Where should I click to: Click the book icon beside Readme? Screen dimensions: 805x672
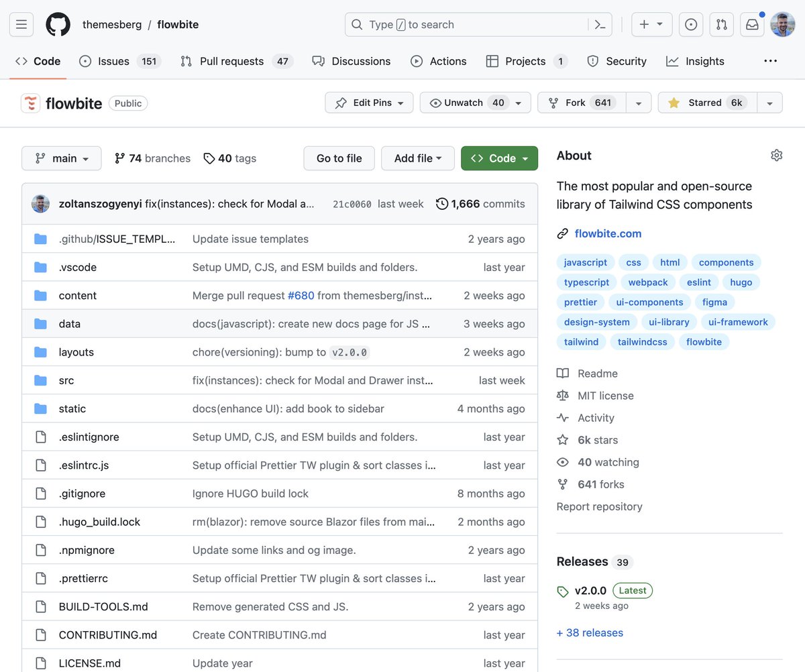point(563,374)
